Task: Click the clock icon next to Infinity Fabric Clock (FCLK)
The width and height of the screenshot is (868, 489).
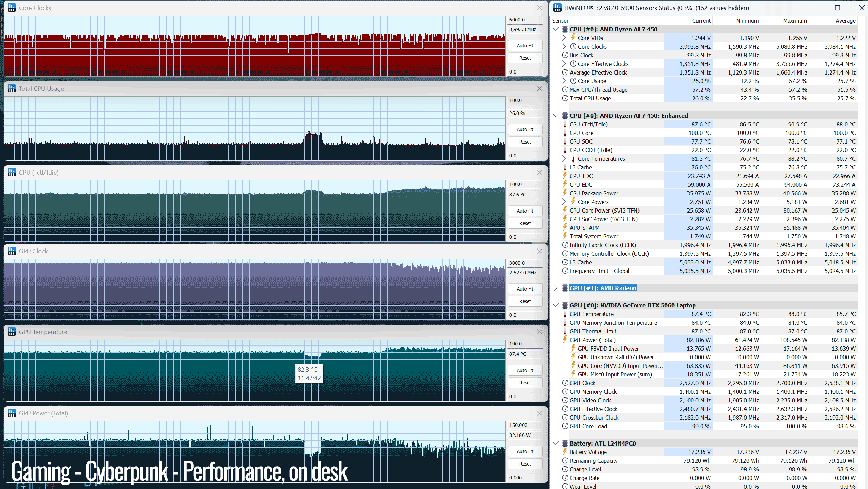Action: tap(565, 245)
